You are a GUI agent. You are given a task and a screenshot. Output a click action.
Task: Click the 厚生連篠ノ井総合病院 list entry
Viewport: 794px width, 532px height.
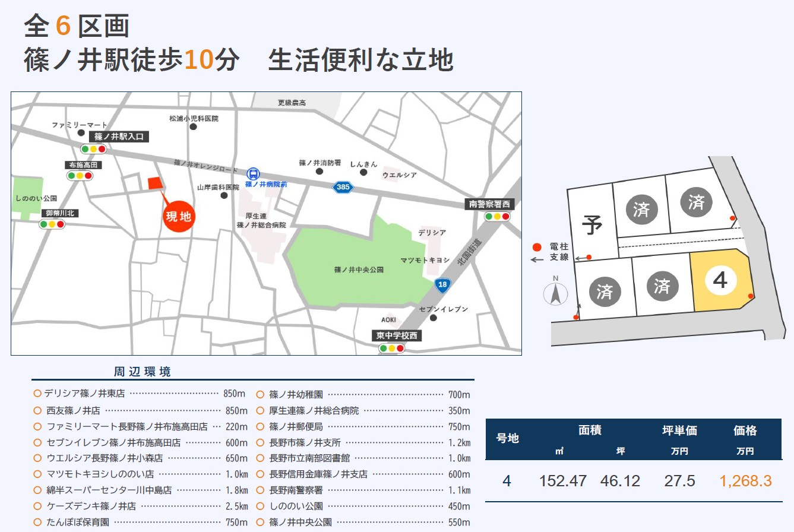(314, 410)
